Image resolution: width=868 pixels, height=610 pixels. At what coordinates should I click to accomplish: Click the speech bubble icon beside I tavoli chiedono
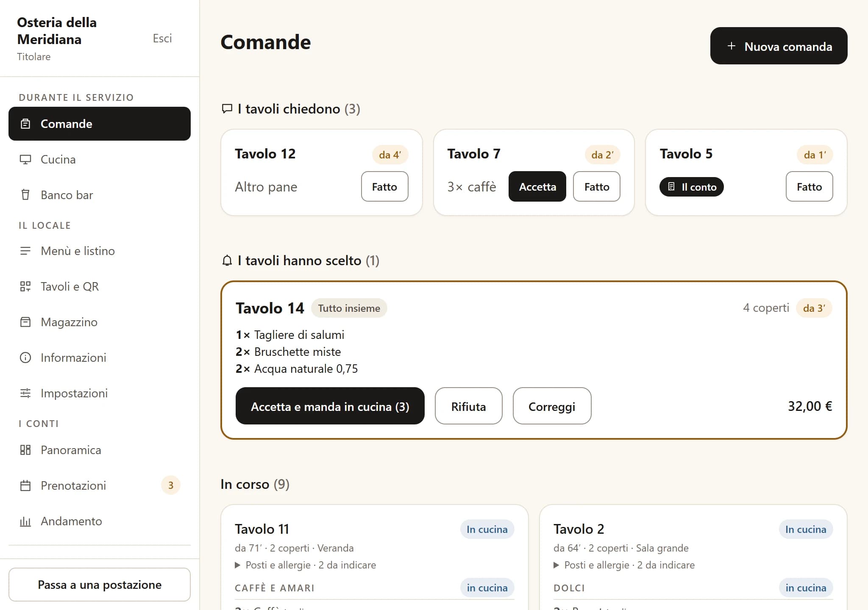(x=227, y=109)
